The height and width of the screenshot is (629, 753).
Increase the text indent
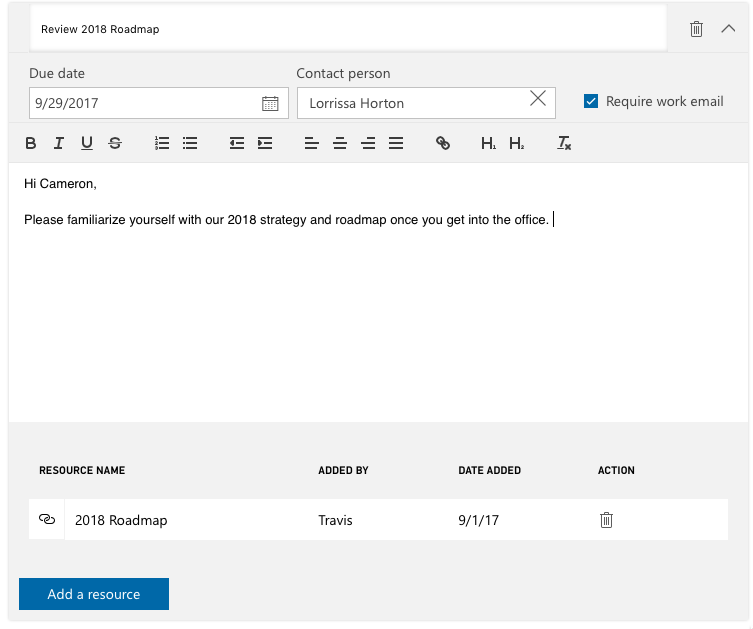(x=265, y=144)
